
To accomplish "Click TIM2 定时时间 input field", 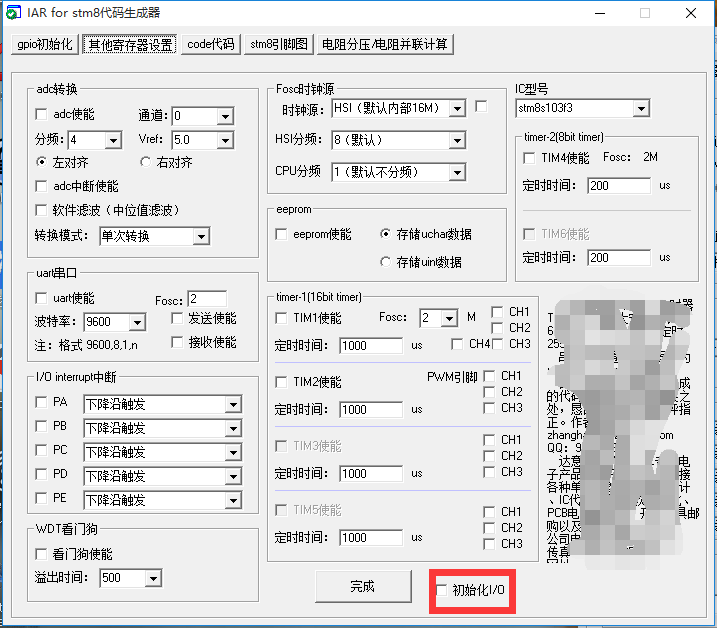I will click(371, 410).
